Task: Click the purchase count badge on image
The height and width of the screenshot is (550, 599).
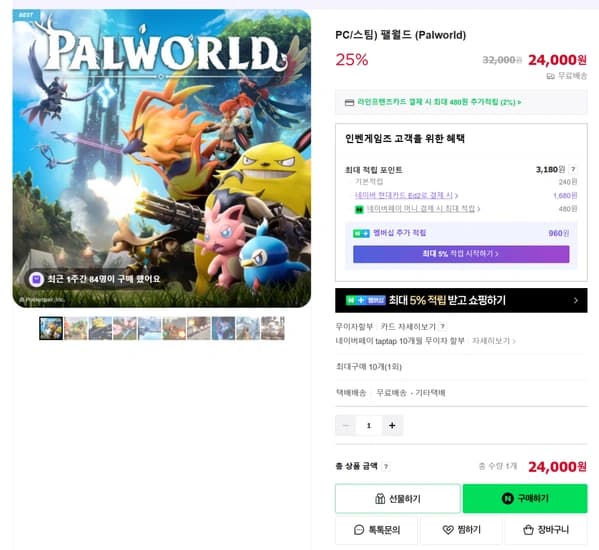Action: click(x=95, y=279)
